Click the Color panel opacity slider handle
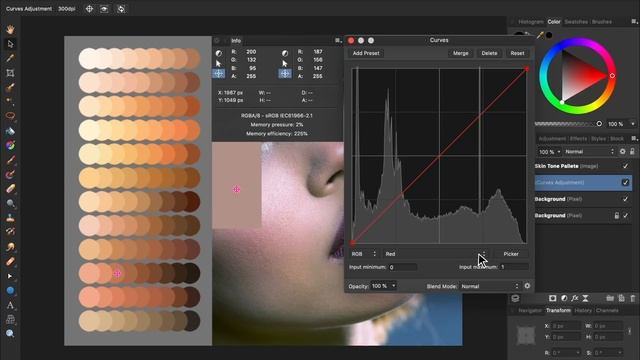 point(599,124)
